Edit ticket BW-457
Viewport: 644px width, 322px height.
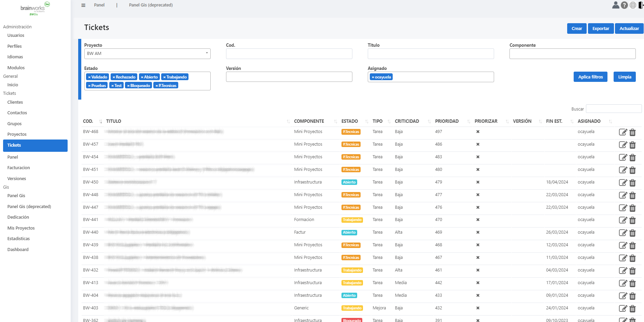pyautogui.click(x=623, y=145)
